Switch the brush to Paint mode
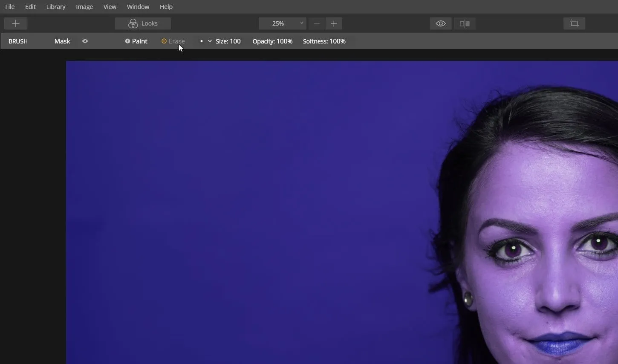The image size is (618, 364). click(x=136, y=41)
